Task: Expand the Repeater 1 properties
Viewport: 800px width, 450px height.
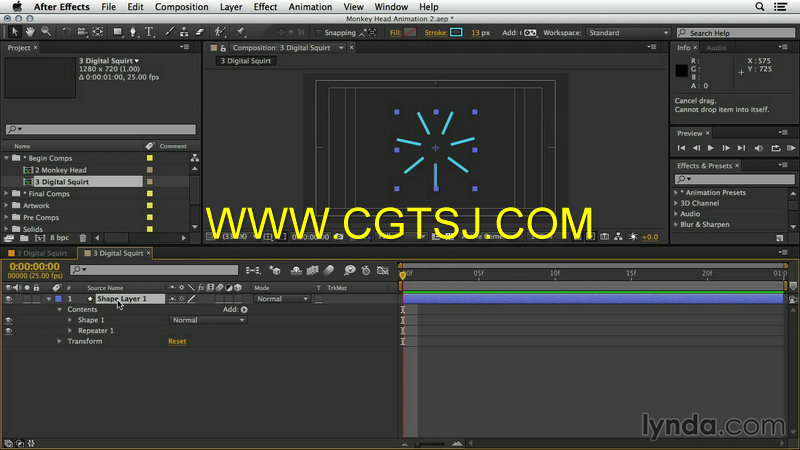Action: click(70, 331)
